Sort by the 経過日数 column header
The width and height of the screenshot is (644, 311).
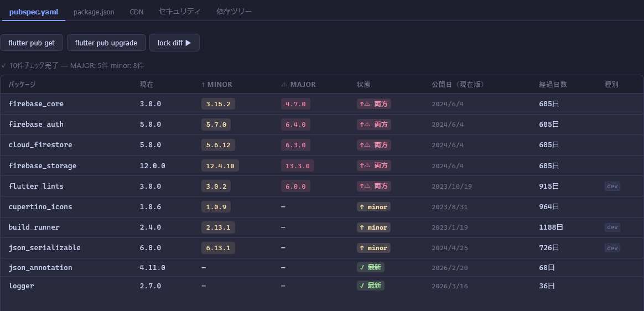pos(553,85)
